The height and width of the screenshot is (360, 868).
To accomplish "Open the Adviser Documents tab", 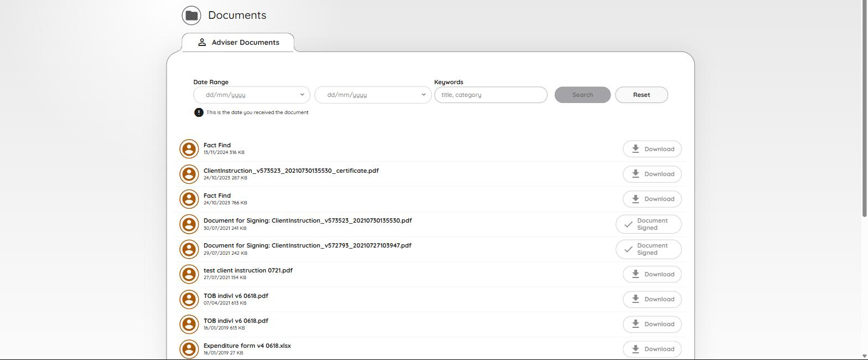I will pyautogui.click(x=238, y=42).
